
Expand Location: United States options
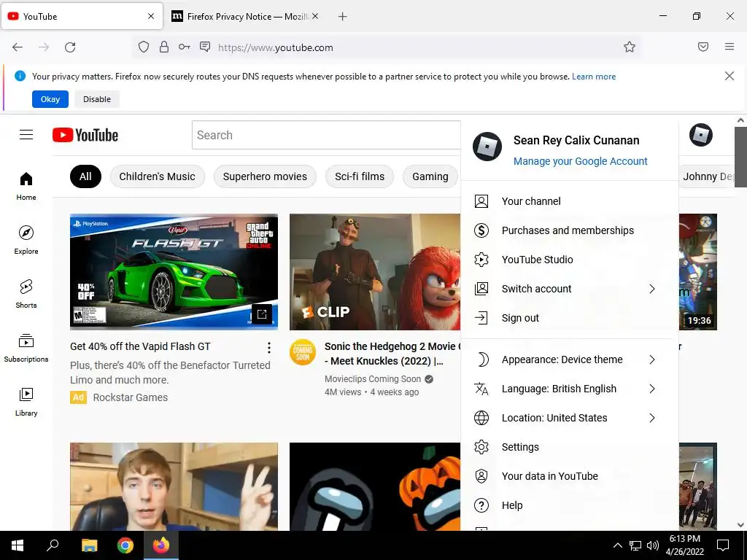pyautogui.click(x=652, y=418)
